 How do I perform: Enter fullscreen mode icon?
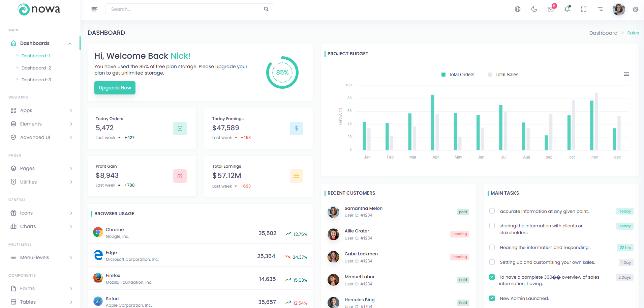(584, 9)
